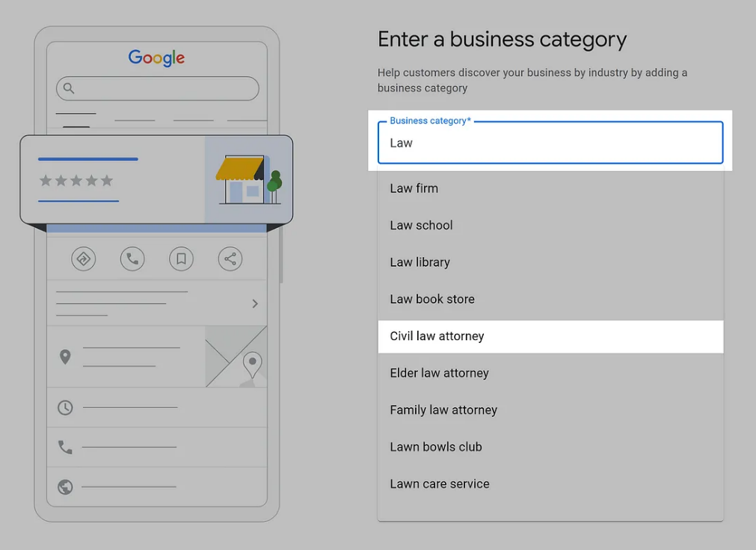Click the chevron arrow in phone preview
756x550 pixels.
pos(255,303)
